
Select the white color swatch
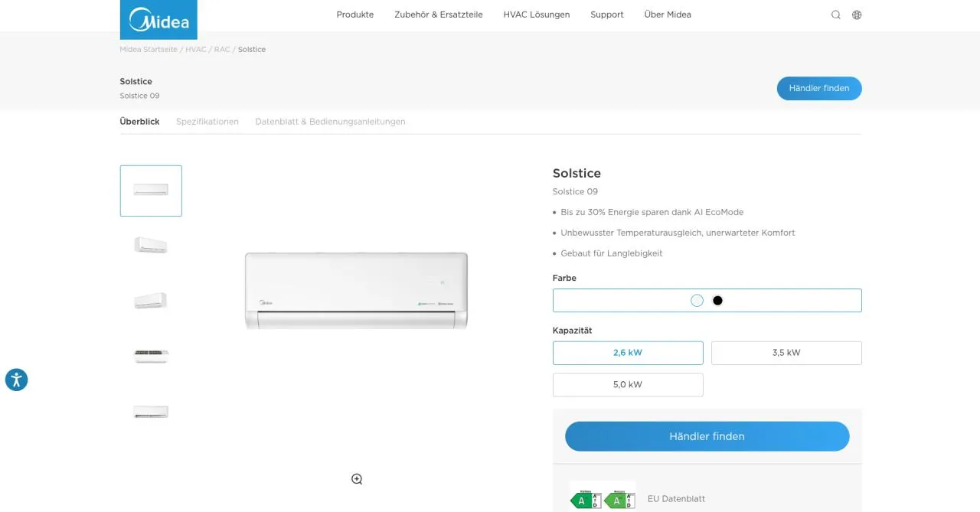pyautogui.click(x=697, y=301)
